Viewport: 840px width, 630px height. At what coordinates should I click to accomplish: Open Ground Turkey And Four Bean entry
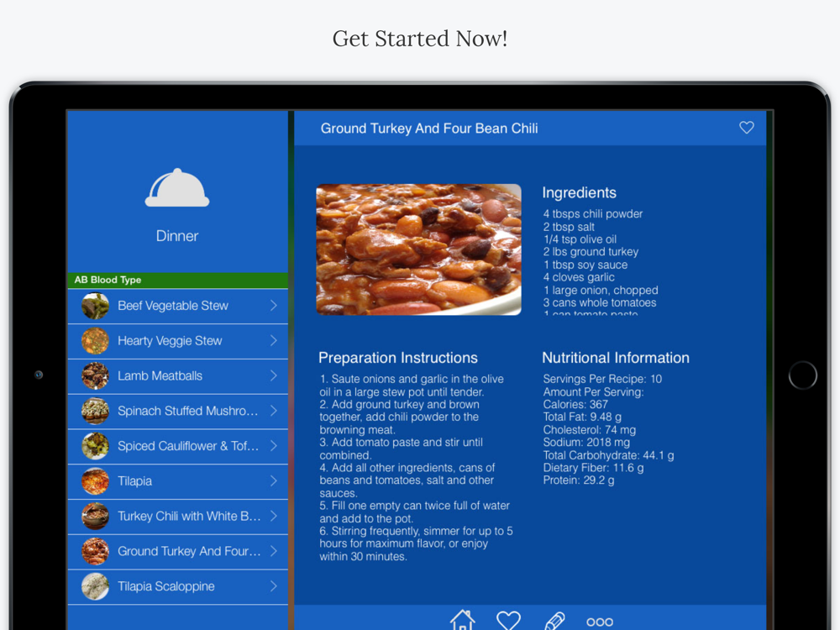tap(189, 552)
